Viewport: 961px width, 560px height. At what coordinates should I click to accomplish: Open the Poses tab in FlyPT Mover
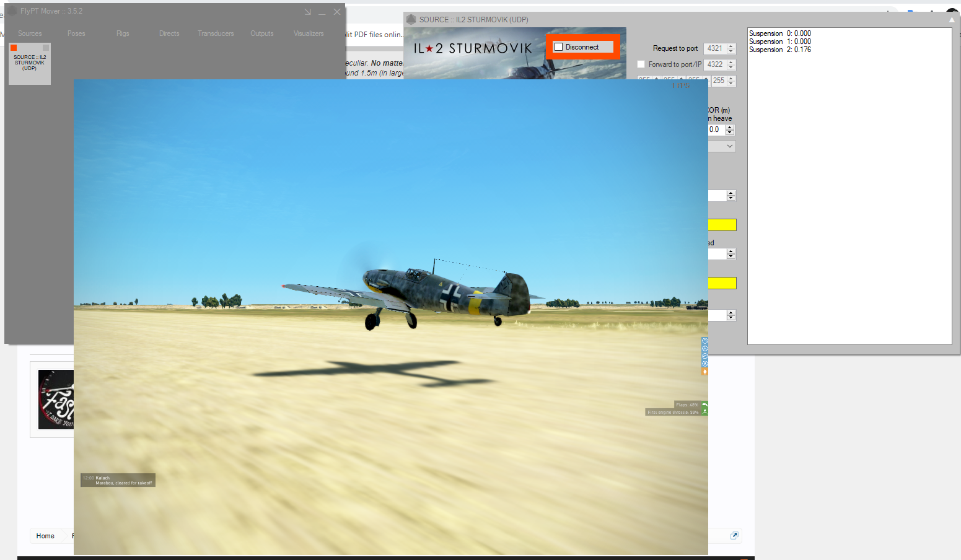point(76,33)
